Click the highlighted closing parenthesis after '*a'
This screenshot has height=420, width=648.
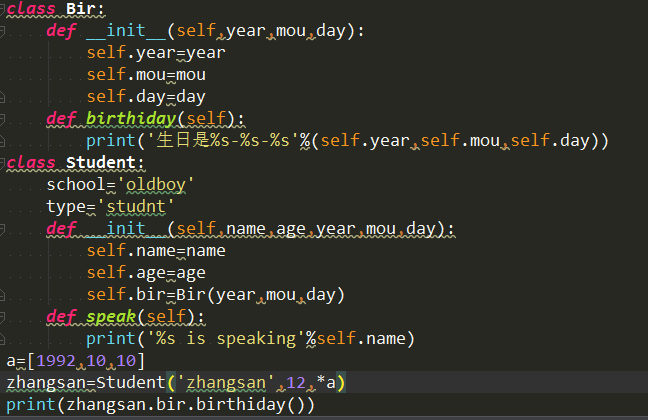pyautogui.click(x=341, y=383)
